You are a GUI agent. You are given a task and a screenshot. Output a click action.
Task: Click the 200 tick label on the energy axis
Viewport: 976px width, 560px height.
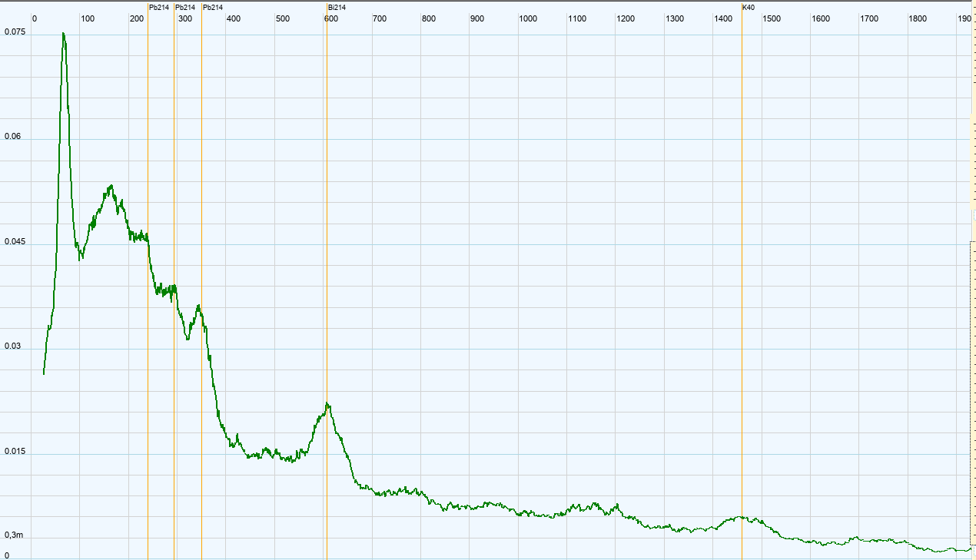tap(137, 18)
